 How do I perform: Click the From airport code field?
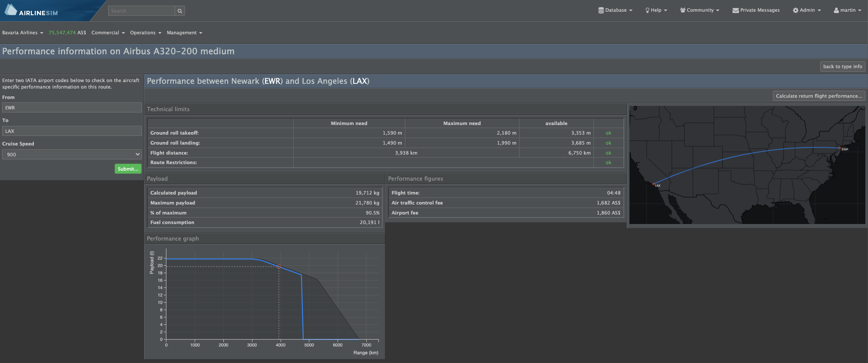point(72,108)
